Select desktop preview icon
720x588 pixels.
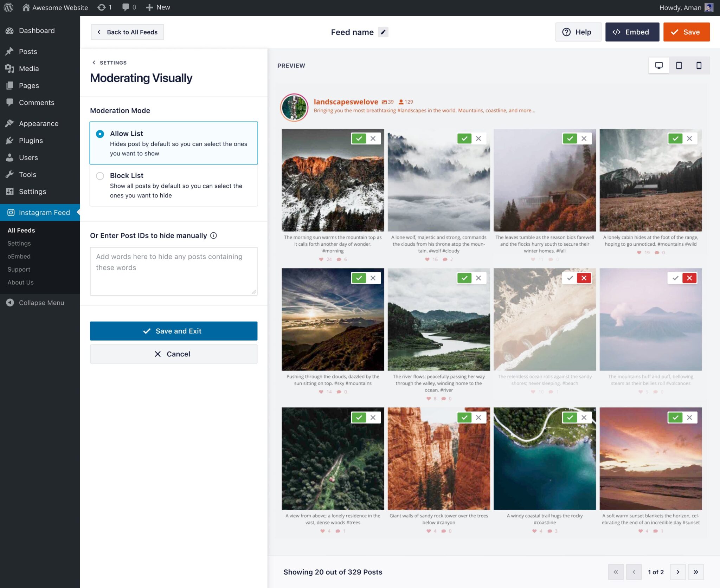[x=659, y=65]
